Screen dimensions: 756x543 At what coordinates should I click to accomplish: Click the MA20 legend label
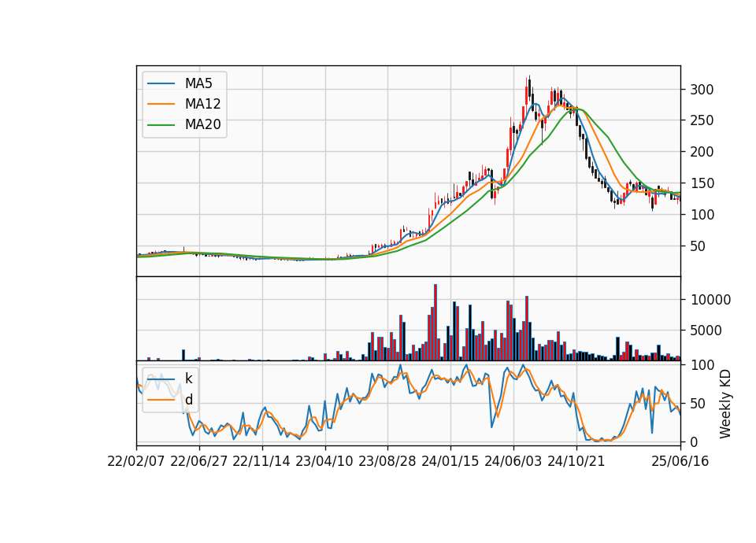coord(202,124)
